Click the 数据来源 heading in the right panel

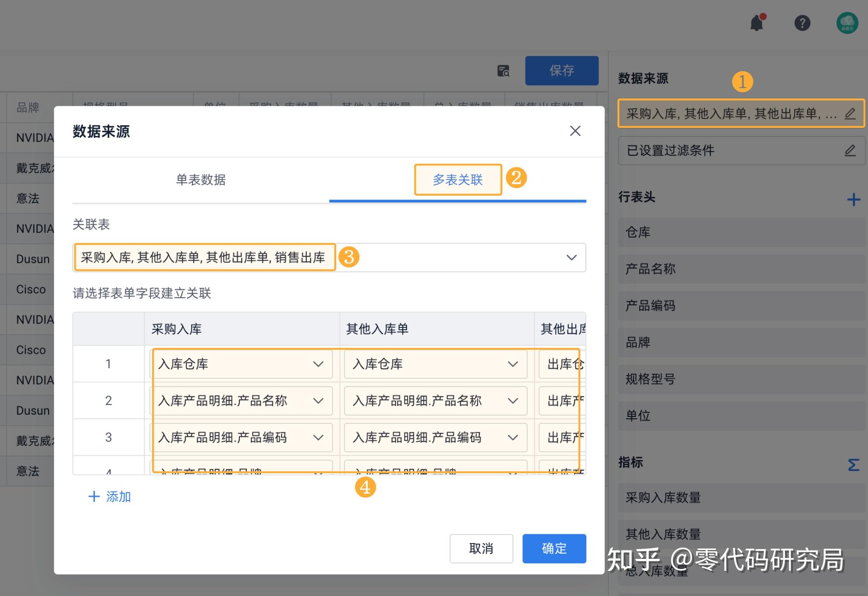click(643, 78)
